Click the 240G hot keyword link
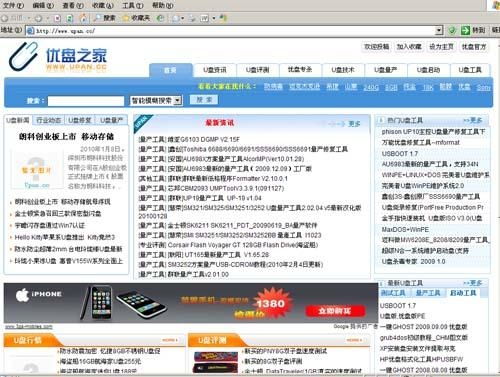 371,87
